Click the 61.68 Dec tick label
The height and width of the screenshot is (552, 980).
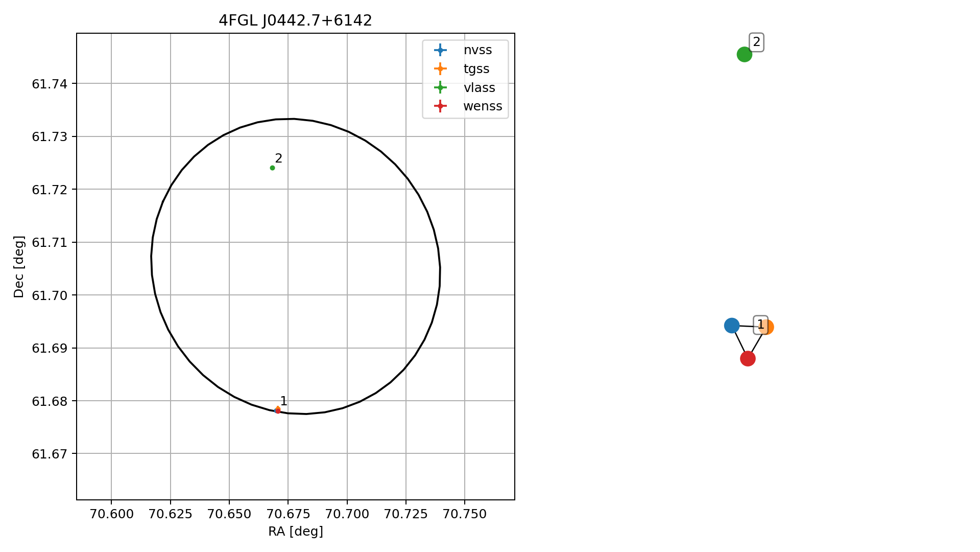pyautogui.click(x=50, y=401)
